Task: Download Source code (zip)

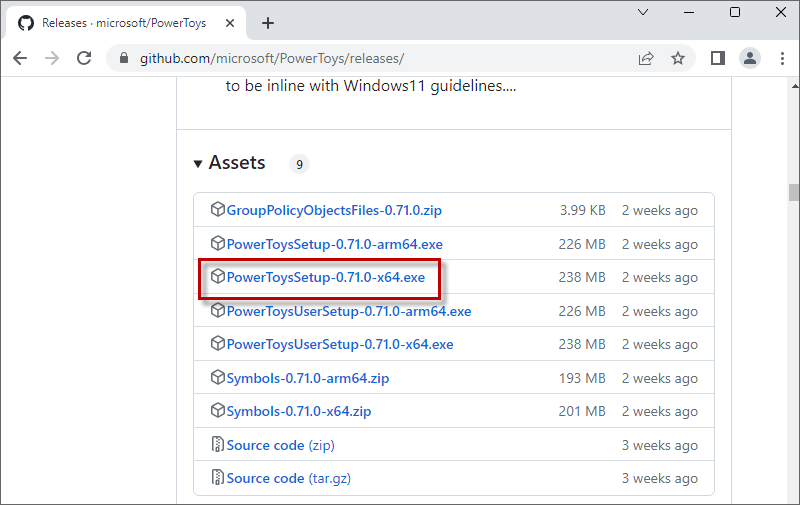Action: tap(281, 445)
